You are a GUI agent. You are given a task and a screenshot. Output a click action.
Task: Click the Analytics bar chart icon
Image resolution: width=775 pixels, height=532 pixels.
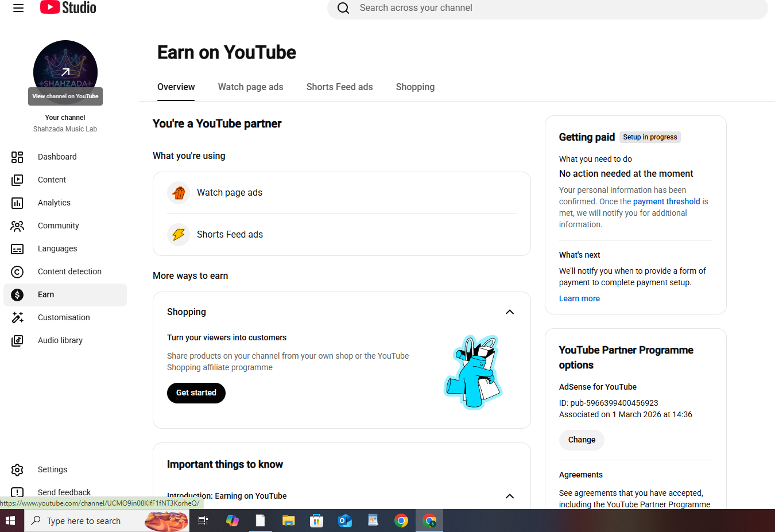point(17,203)
